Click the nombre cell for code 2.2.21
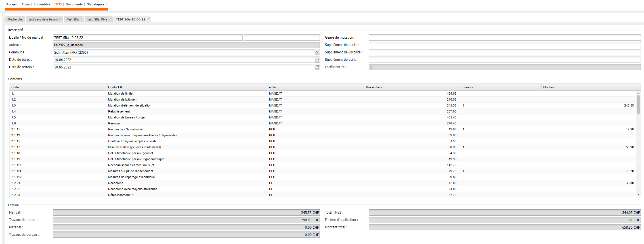The width and height of the screenshot is (644, 244). tap(501, 183)
